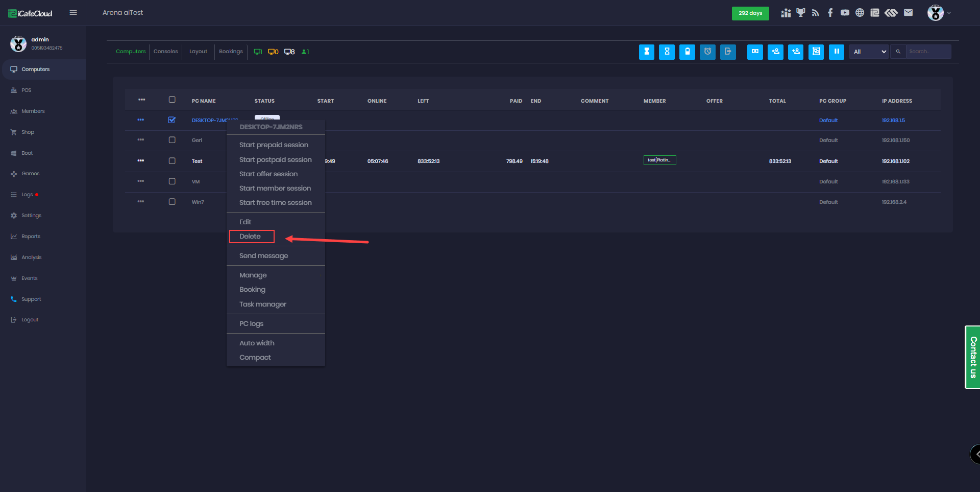
Task: Click the pause icon button in toolbar
Action: pyautogui.click(x=836, y=52)
